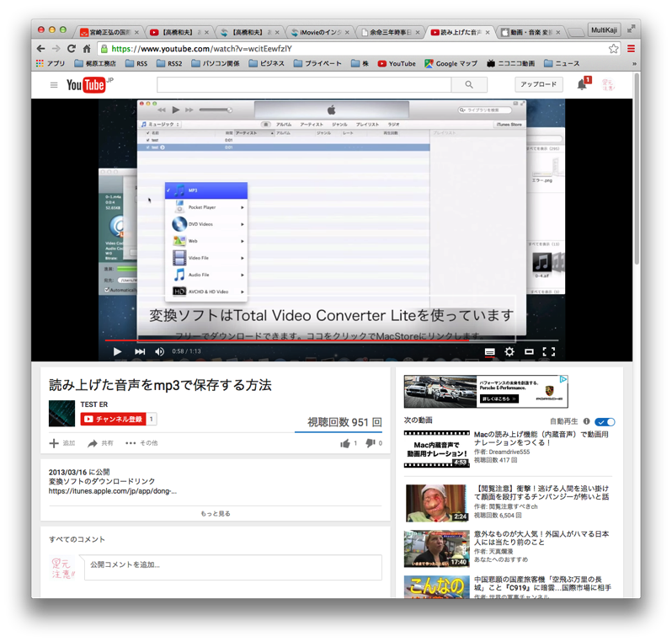The image size is (672, 642).
Task: Close the 読み上げた音声 active tab
Action: tap(488, 32)
